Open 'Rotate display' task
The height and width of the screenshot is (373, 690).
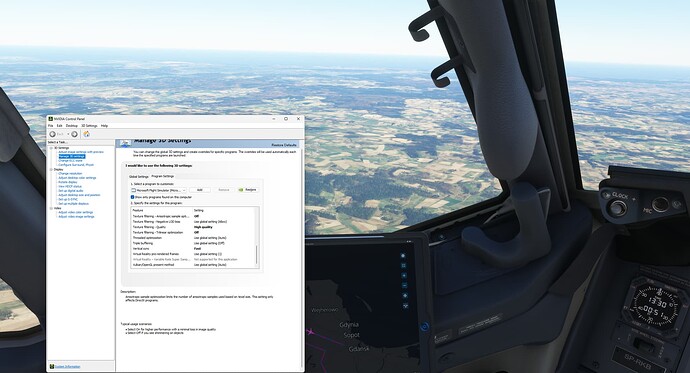(68, 182)
